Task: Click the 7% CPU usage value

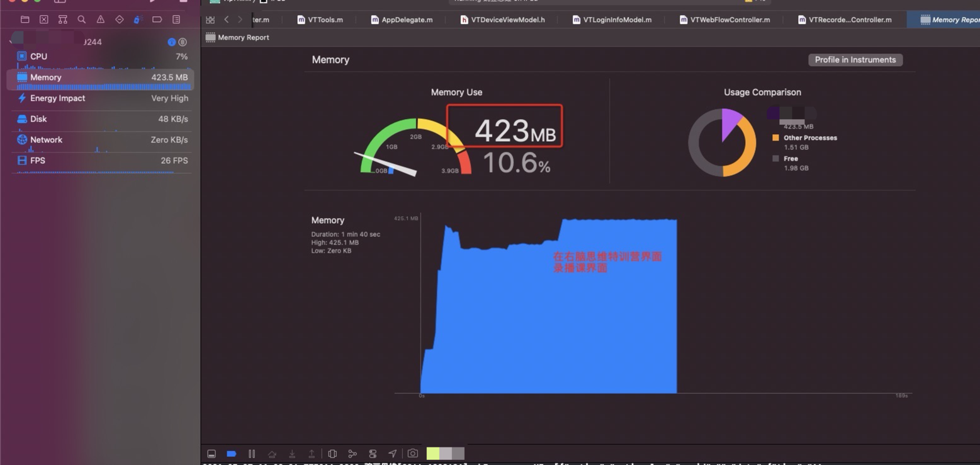Action: [x=182, y=57]
